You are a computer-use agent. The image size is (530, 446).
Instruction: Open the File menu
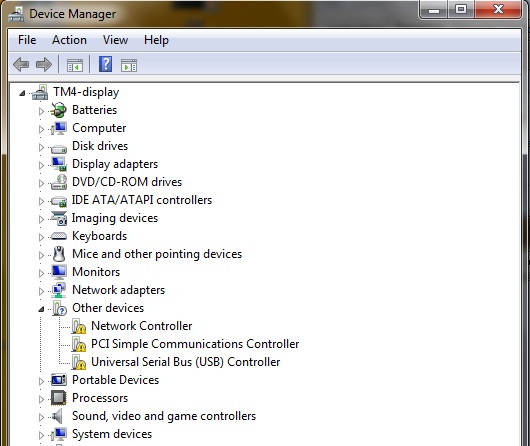click(27, 40)
